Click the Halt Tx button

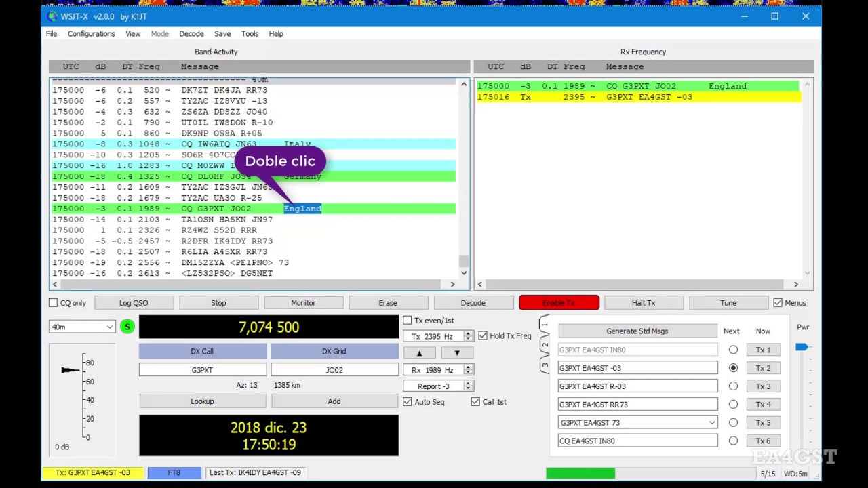644,303
